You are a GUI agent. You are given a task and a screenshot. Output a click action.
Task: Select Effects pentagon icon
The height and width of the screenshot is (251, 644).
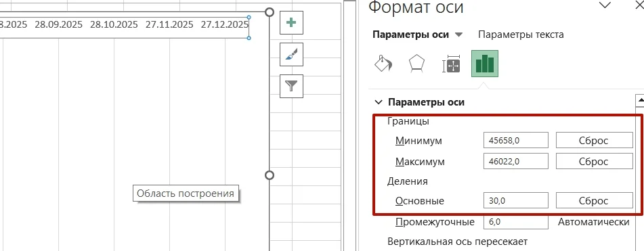coord(416,64)
